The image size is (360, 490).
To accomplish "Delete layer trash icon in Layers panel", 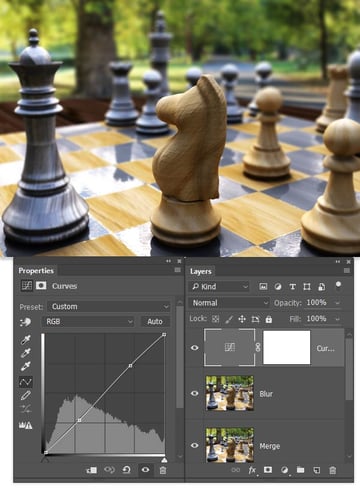I will [332, 470].
